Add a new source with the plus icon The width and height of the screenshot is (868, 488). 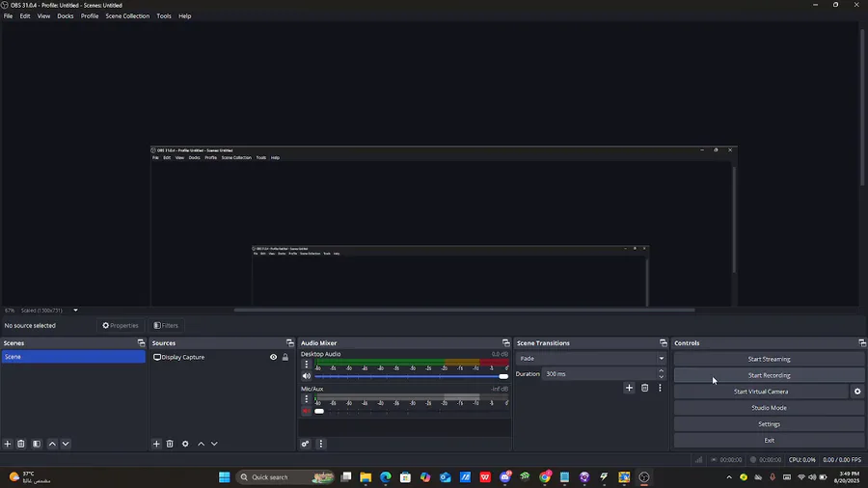click(156, 444)
